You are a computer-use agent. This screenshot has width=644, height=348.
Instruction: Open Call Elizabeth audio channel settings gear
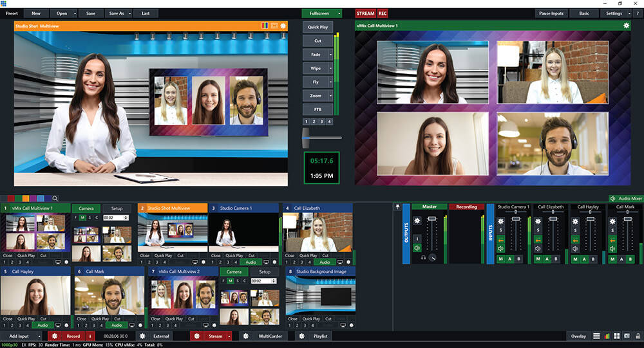click(537, 221)
